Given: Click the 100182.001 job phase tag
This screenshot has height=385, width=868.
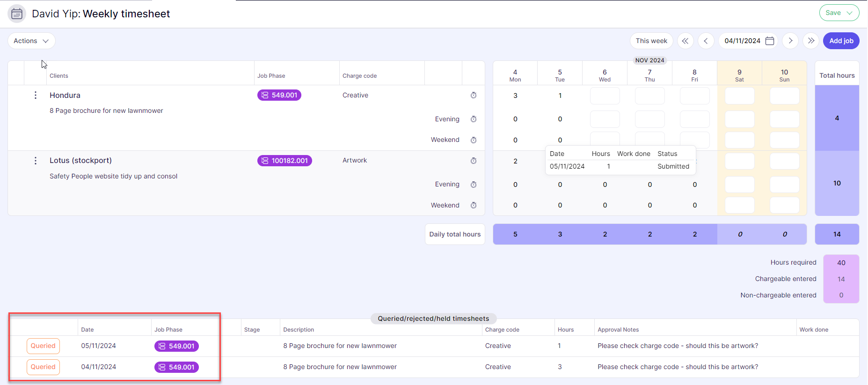Looking at the screenshot, I should [x=284, y=161].
